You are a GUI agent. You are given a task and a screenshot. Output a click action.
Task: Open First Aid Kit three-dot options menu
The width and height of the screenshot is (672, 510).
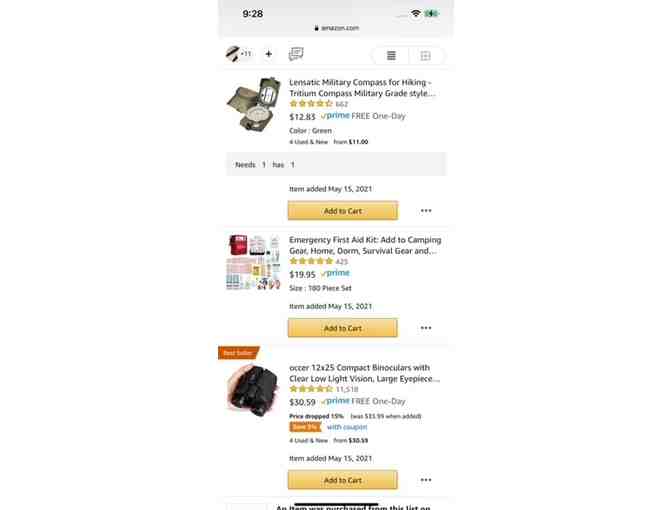click(426, 328)
